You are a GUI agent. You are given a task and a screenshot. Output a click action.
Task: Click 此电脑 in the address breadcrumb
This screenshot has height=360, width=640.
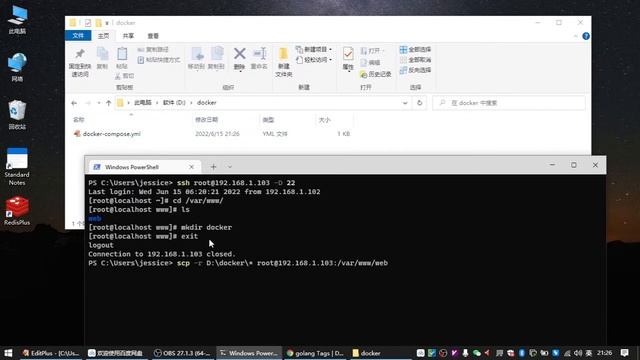143,103
